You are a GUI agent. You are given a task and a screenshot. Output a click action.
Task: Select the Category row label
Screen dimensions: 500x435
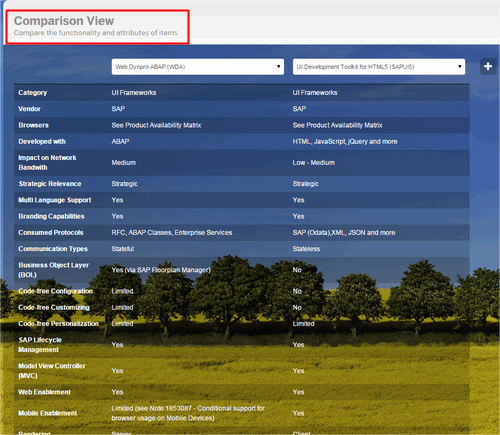[x=33, y=93]
